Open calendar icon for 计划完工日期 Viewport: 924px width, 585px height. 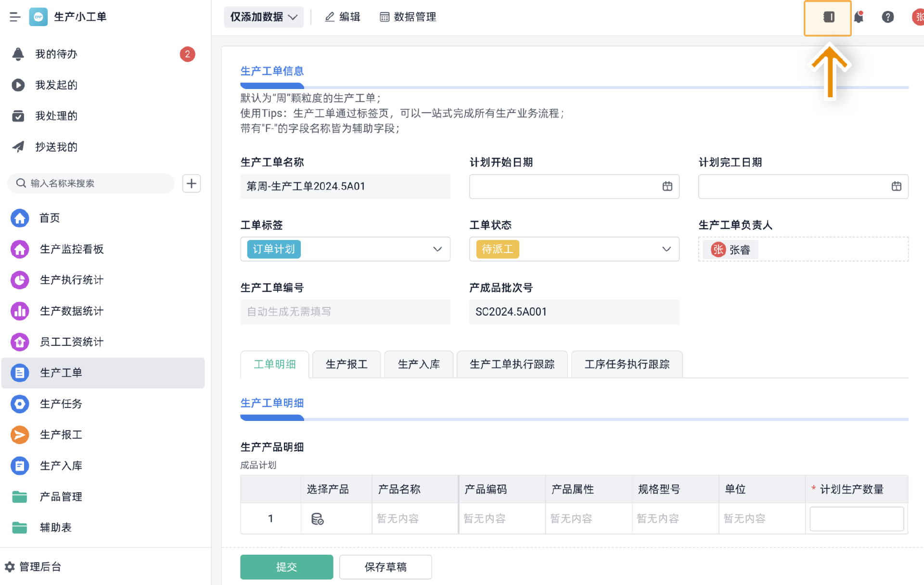(896, 186)
